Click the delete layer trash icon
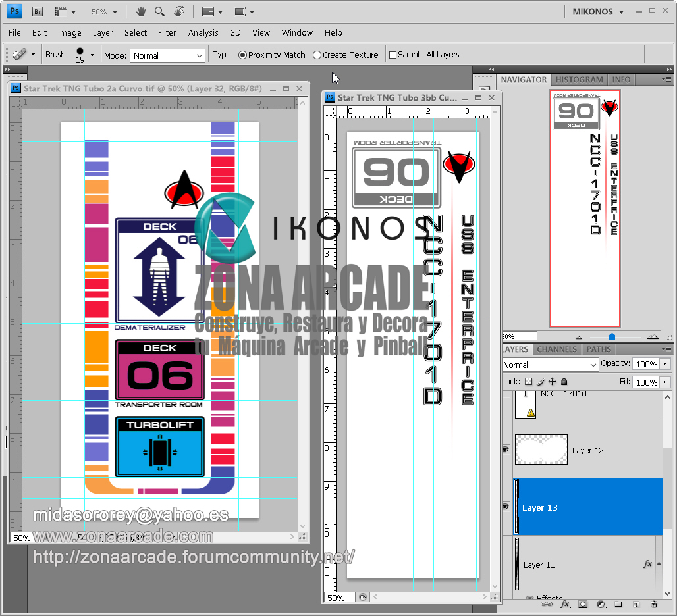 (654, 603)
